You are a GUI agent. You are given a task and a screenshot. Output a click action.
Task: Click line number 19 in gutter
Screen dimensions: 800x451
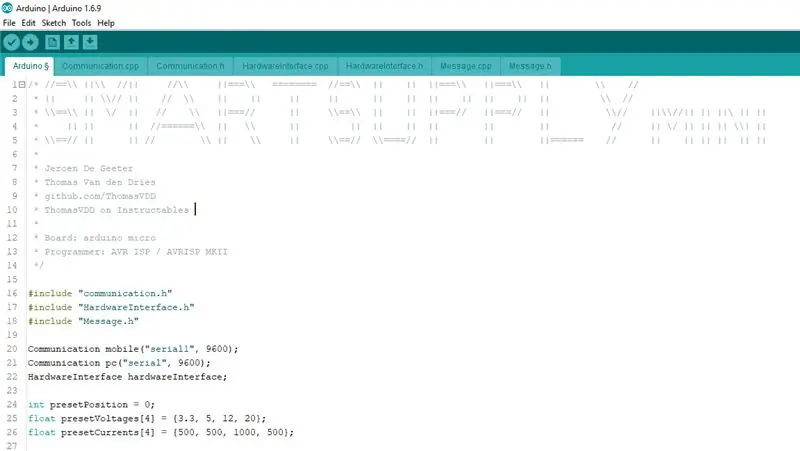click(12, 335)
